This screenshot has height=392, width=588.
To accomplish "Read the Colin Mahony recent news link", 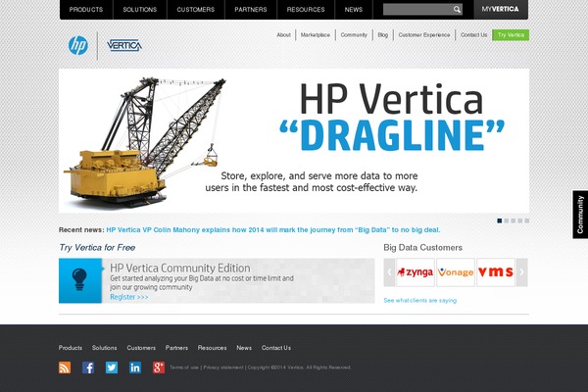I will [x=273, y=230].
